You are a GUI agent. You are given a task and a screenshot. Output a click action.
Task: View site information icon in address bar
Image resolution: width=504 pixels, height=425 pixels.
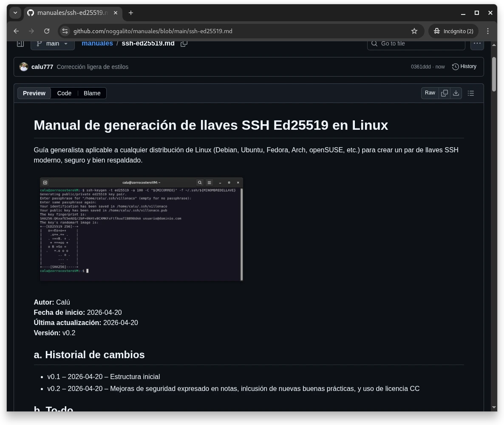pos(65,31)
